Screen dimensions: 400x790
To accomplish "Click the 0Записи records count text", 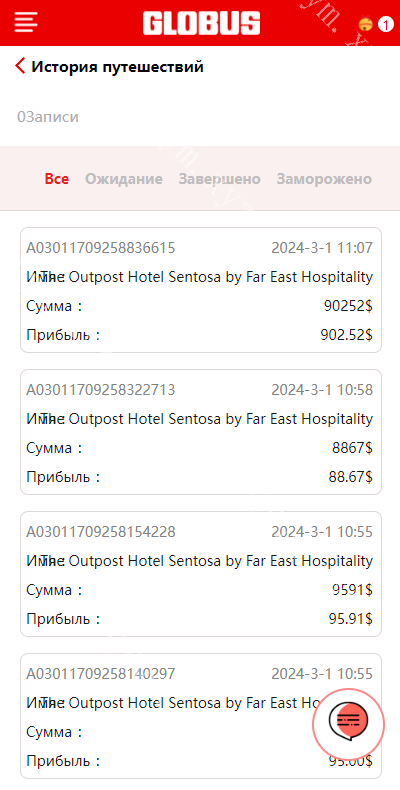I will pyautogui.click(x=48, y=117).
